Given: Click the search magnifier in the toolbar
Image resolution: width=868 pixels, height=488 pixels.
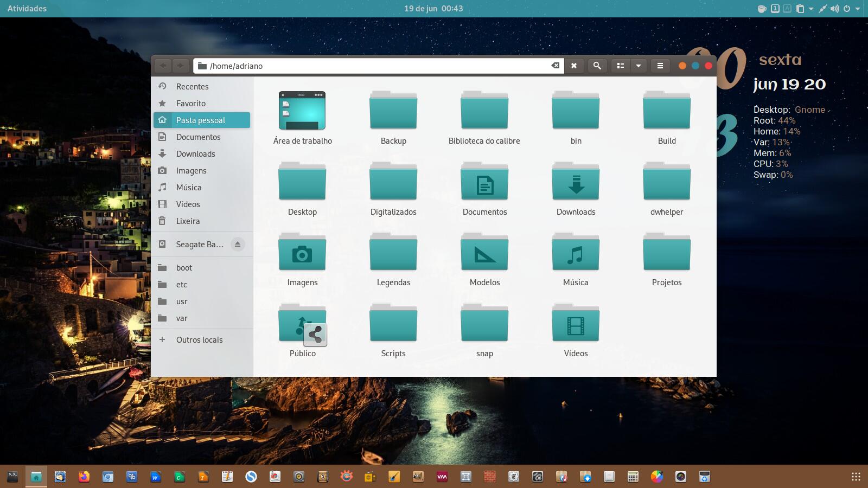Looking at the screenshot, I should (x=597, y=66).
